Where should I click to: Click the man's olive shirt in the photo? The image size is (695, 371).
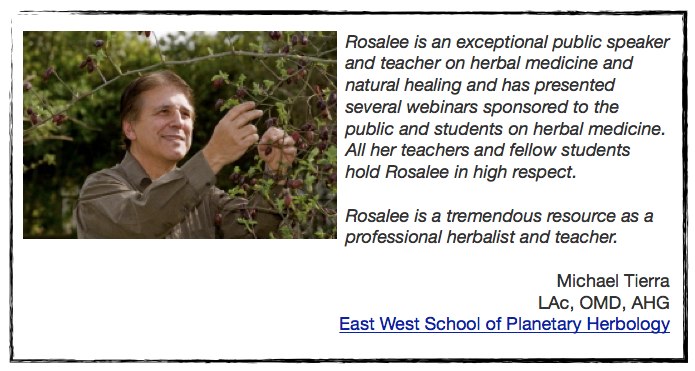click(x=146, y=206)
